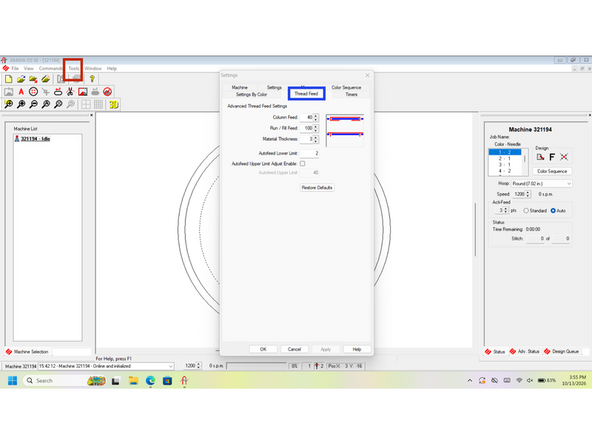This screenshot has height=444, width=592.
Task: Open the Adv. Status tab
Action: point(525,352)
